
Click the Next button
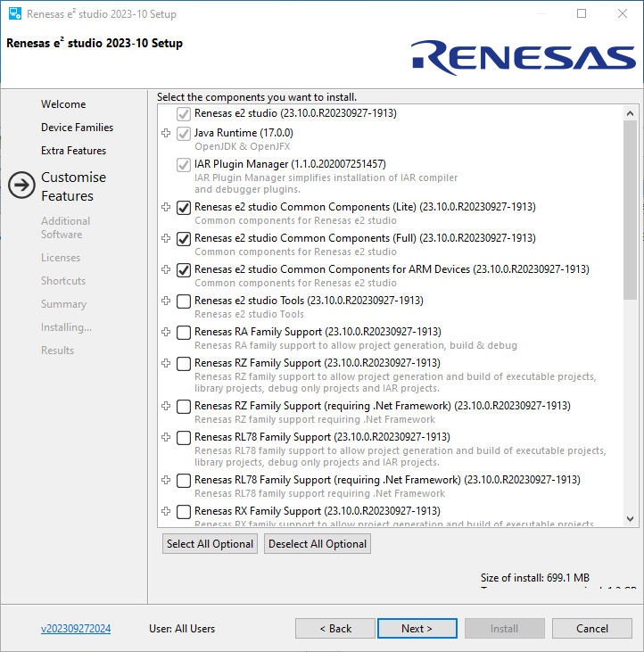tap(417, 629)
